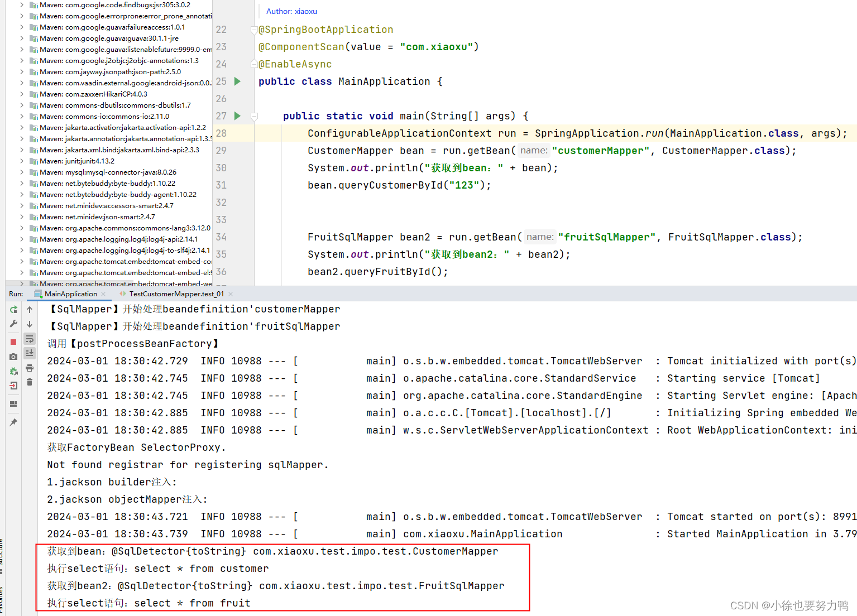
Task: Click the "fruitSqlMapper" string literal
Action: (607, 237)
